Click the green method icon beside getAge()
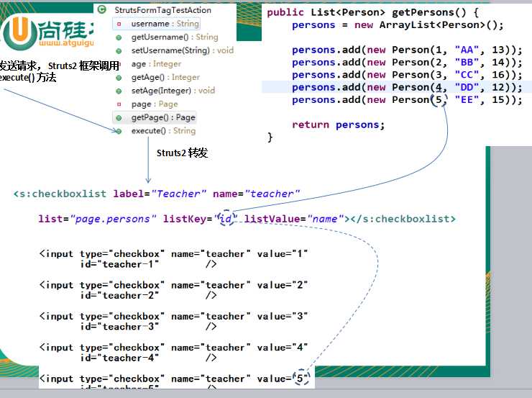This screenshot has width=532, height=398. 119,78
